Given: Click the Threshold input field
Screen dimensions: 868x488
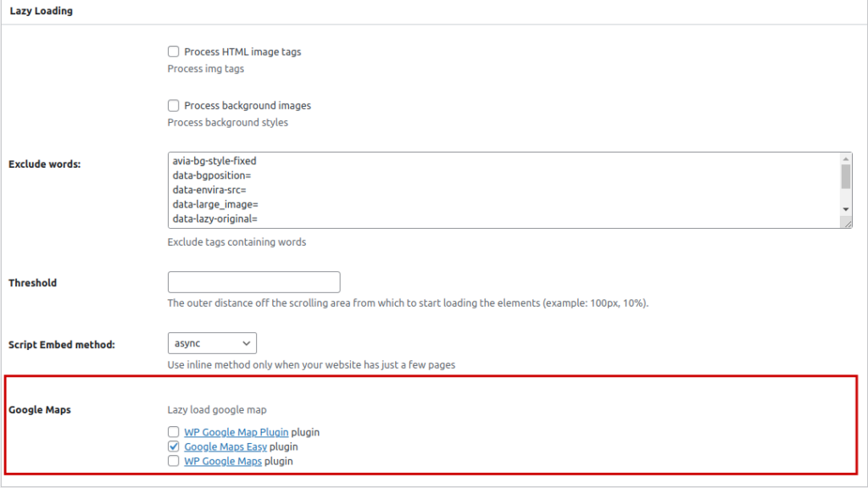Looking at the screenshot, I should pos(253,282).
